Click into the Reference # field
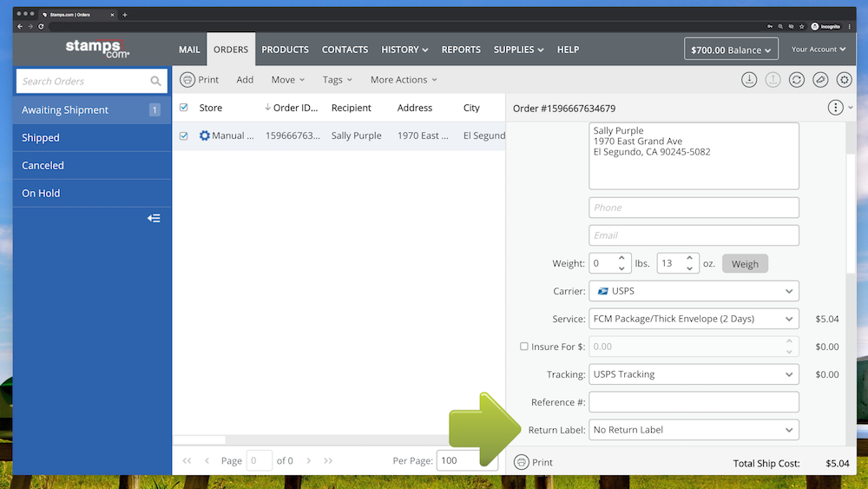868x489 pixels. [693, 402]
